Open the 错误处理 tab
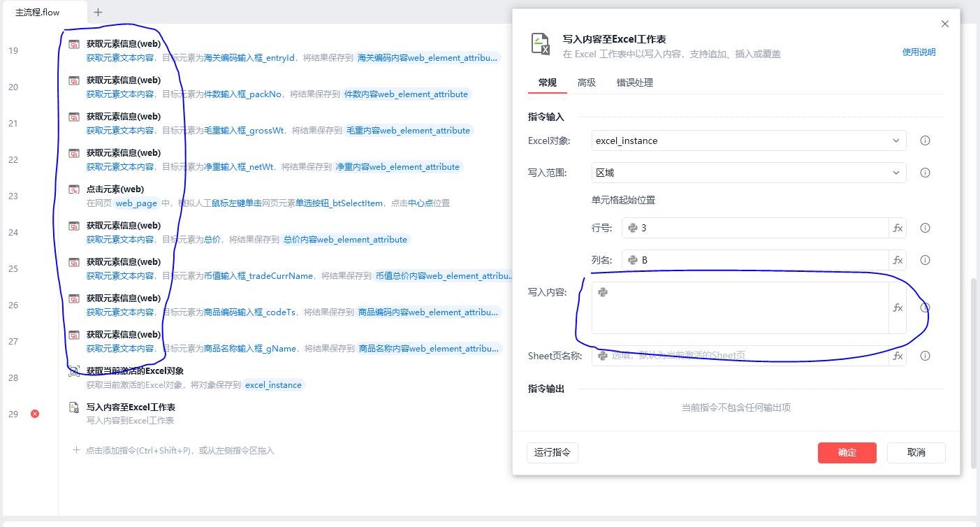The height and width of the screenshot is (527, 980). [634, 82]
